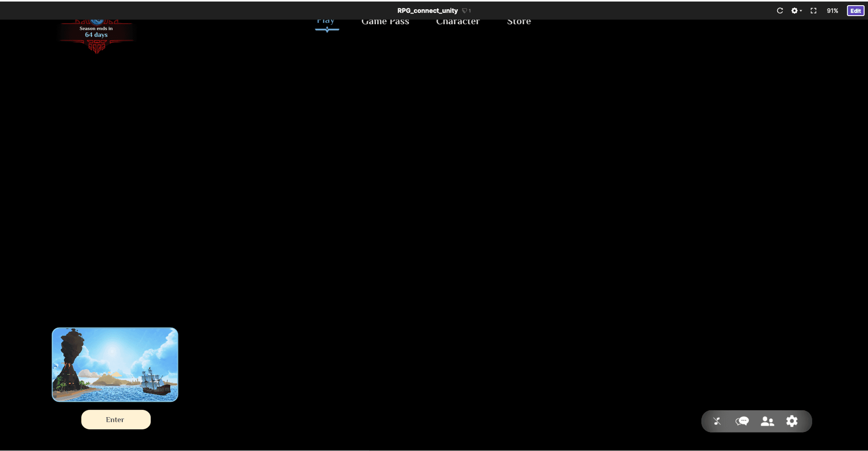Toggle the players panel
868x451 pixels.
coord(767,421)
